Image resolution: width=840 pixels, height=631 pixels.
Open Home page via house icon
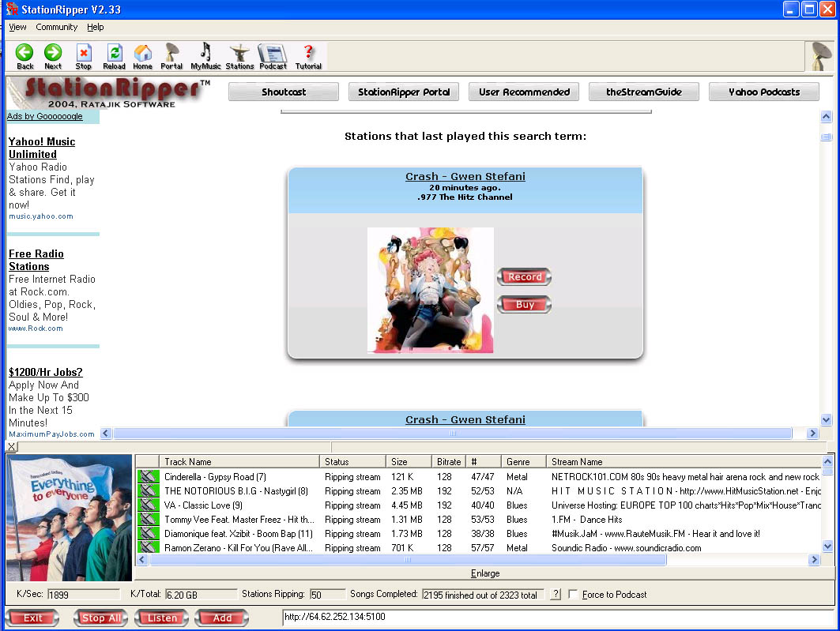pos(142,56)
